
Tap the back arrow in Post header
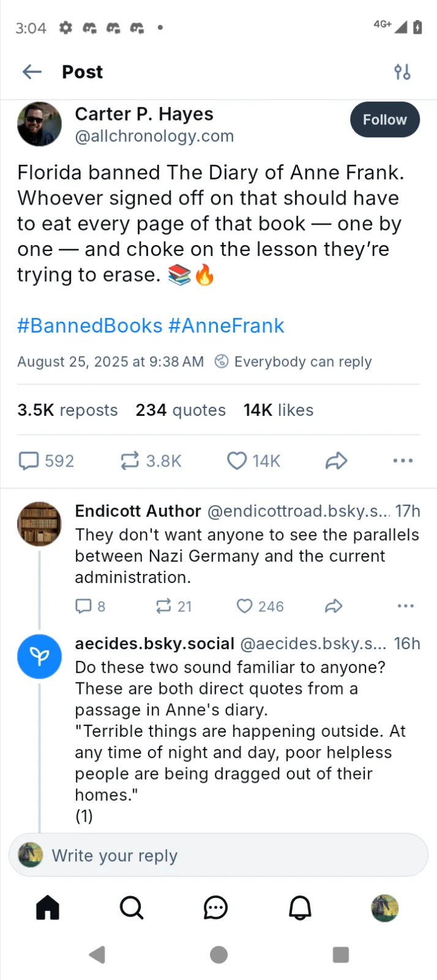tap(32, 72)
